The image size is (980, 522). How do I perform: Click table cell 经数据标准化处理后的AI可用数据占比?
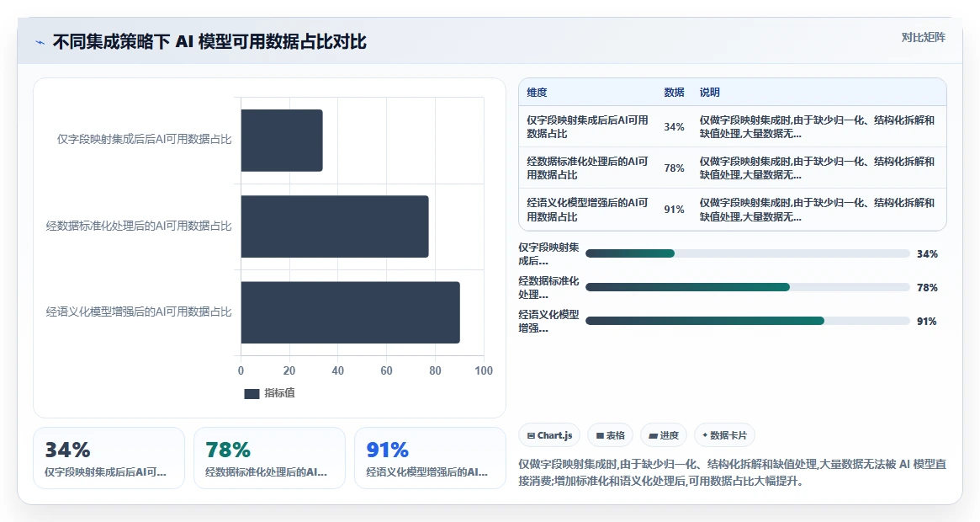tap(587, 168)
